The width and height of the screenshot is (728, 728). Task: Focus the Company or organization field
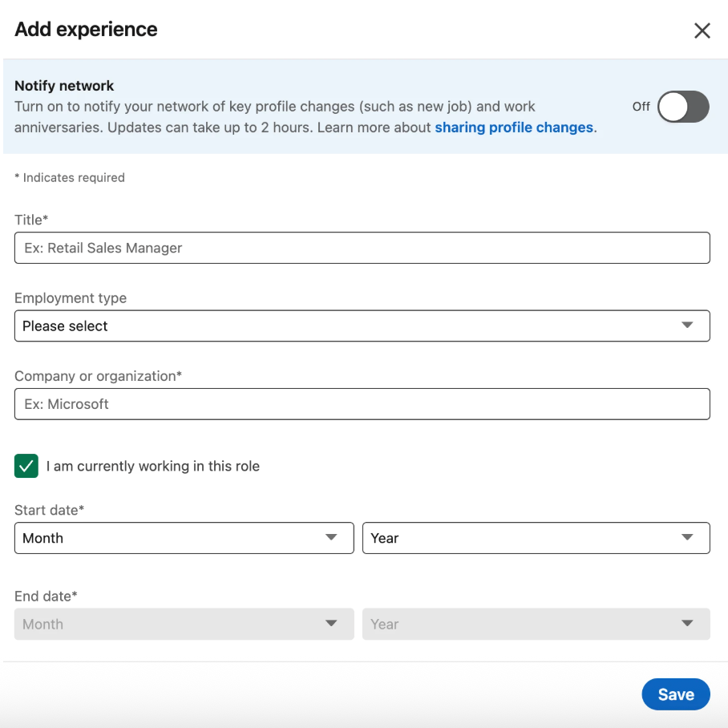pos(362,404)
